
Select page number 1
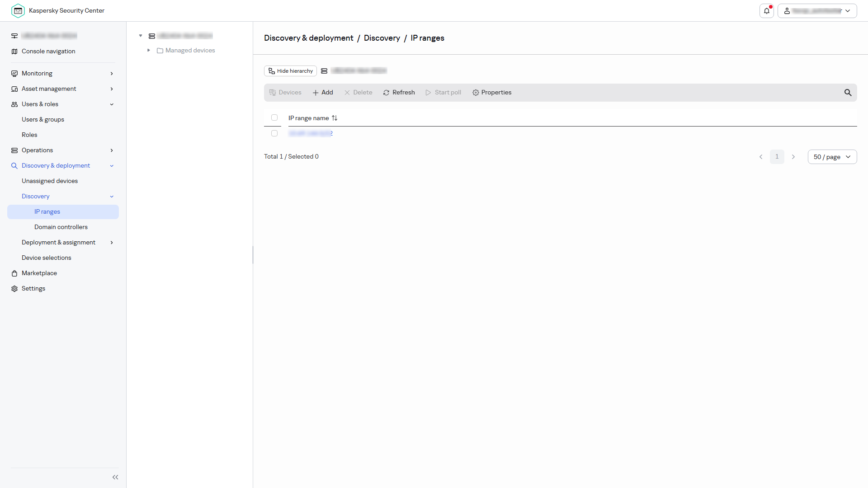pyautogui.click(x=777, y=157)
